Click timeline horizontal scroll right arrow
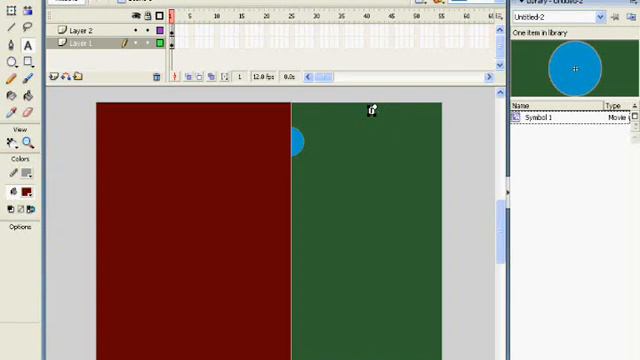Viewport: 640px width, 360px height. tap(489, 77)
